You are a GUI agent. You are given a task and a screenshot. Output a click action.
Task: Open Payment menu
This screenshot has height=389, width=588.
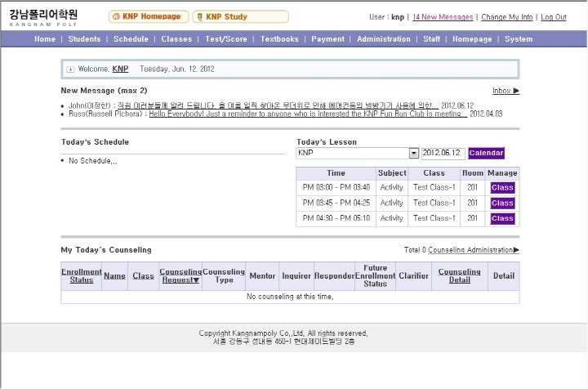tap(327, 39)
